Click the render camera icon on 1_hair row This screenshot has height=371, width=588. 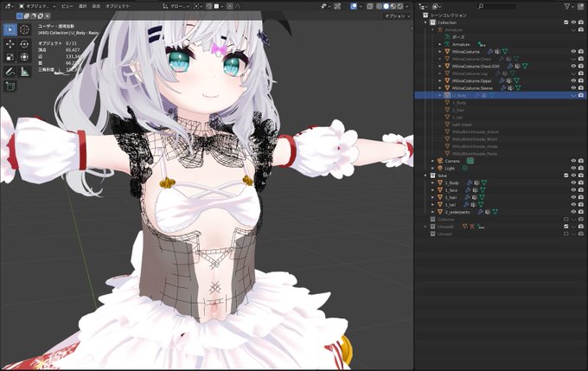pyautogui.click(x=581, y=197)
